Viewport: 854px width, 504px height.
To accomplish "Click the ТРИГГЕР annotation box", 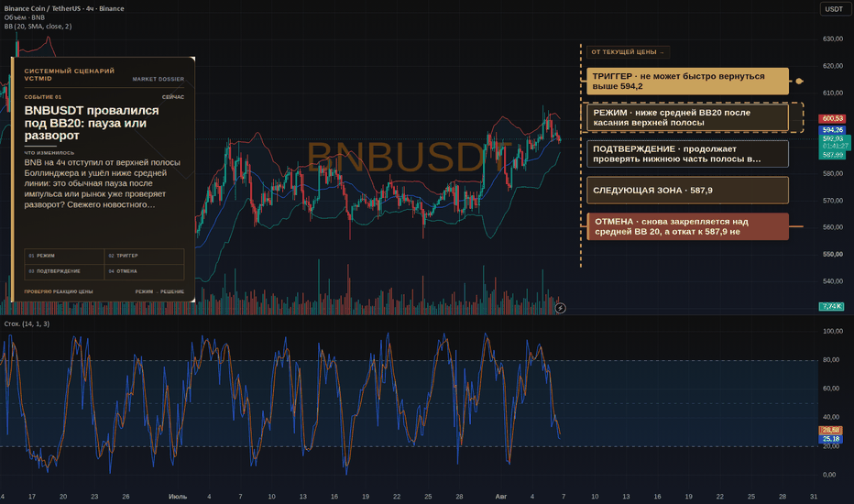I will click(x=687, y=82).
